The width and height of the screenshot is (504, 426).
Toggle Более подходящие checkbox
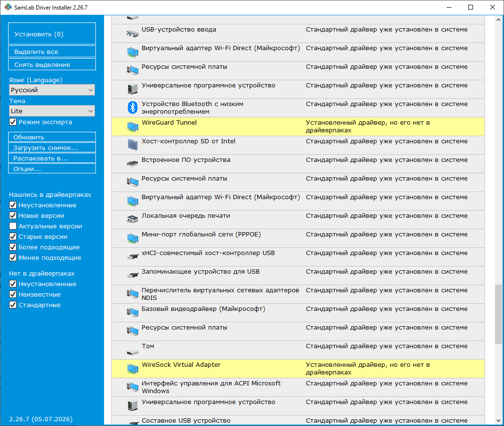13,247
